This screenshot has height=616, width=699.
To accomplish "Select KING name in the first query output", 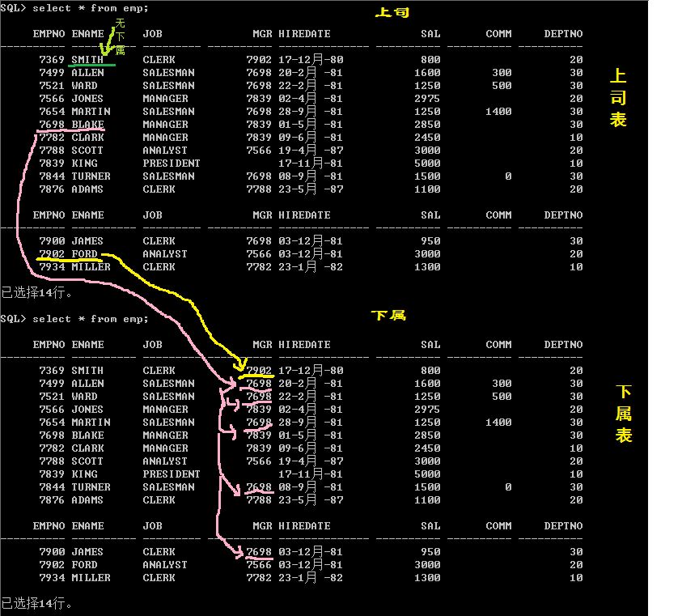I will (84, 164).
